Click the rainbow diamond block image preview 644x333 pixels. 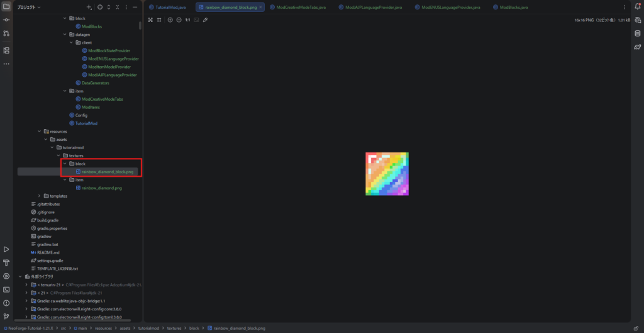point(387,174)
